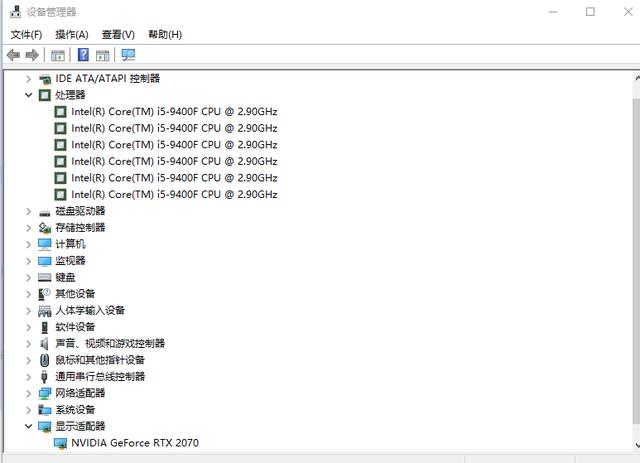The height and width of the screenshot is (463, 640).
Task: Open the 查看(V) menu
Action: (118, 35)
